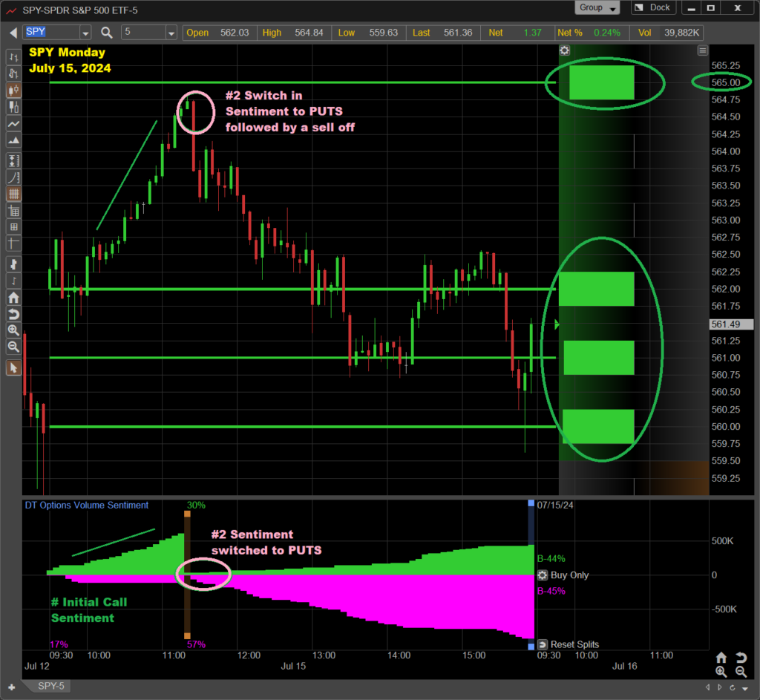760x700 pixels.
Task: Click zoom out magnifier in the left toolbar
Action: coord(13,347)
